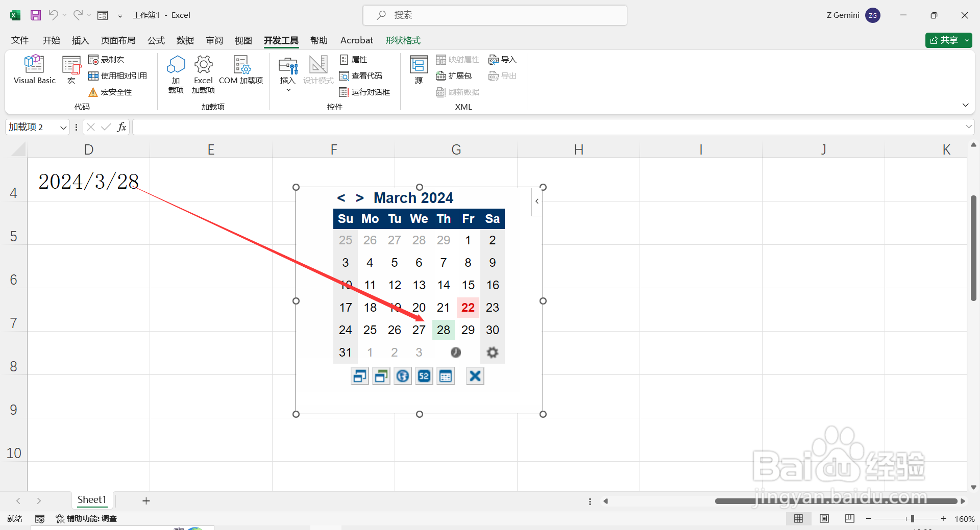Switch to the 公式 Formulas tab
980x530 pixels.
point(156,40)
